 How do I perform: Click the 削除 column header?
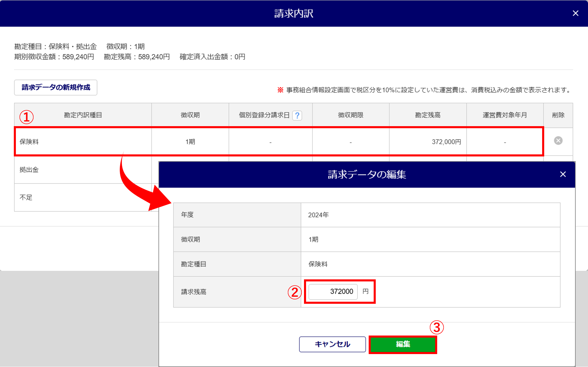coord(558,115)
